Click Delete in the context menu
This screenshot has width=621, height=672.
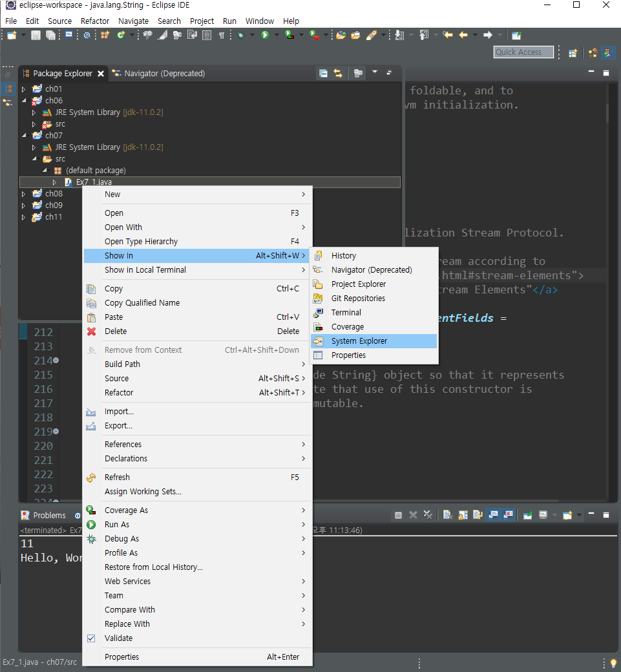coord(196,331)
